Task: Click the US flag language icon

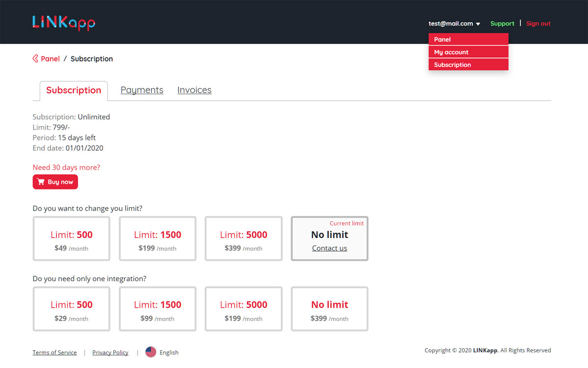Action: coord(151,352)
